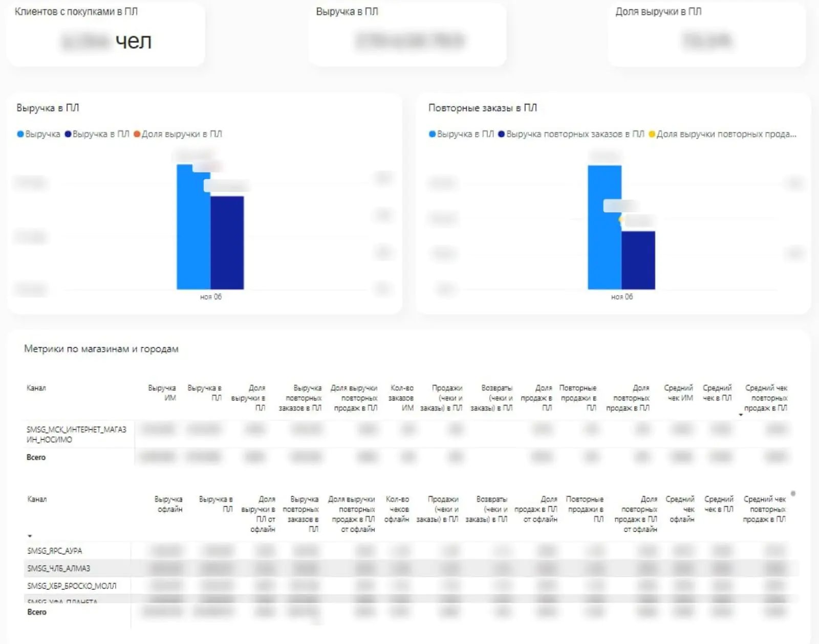Viewport: 819px width, 644px height.
Task: Click the Доля продаж в ПЛ от офлайн column header
Action: (535, 509)
